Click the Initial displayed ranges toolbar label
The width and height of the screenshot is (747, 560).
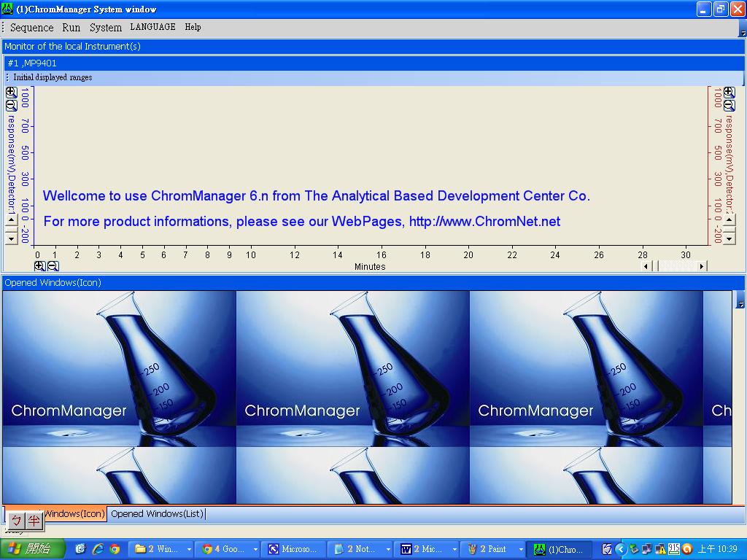(x=53, y=77)
